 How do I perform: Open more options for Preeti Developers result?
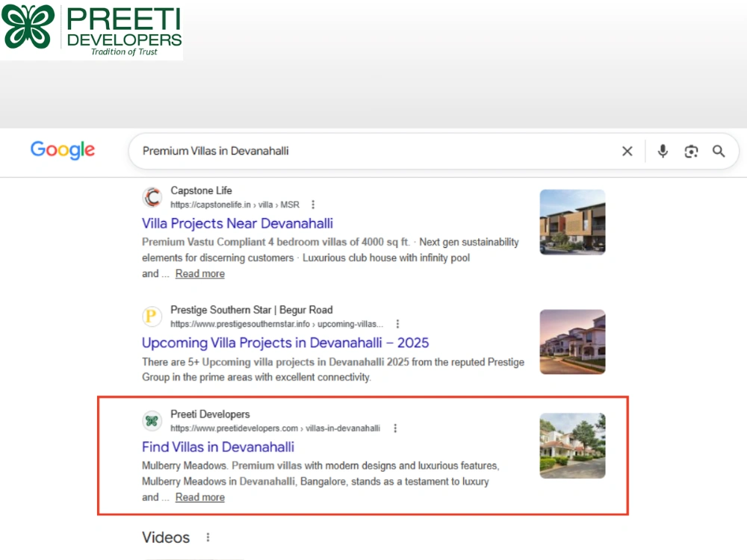395,429
